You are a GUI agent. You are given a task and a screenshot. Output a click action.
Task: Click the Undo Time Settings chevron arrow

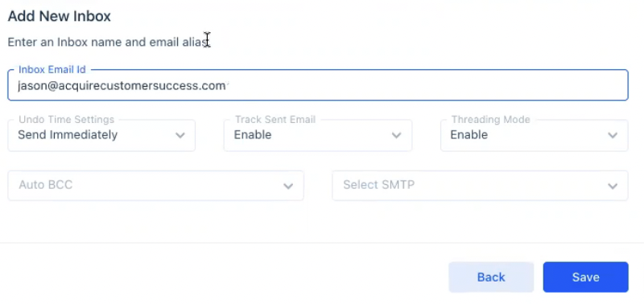pyautogui.click(x=180, y=135)
